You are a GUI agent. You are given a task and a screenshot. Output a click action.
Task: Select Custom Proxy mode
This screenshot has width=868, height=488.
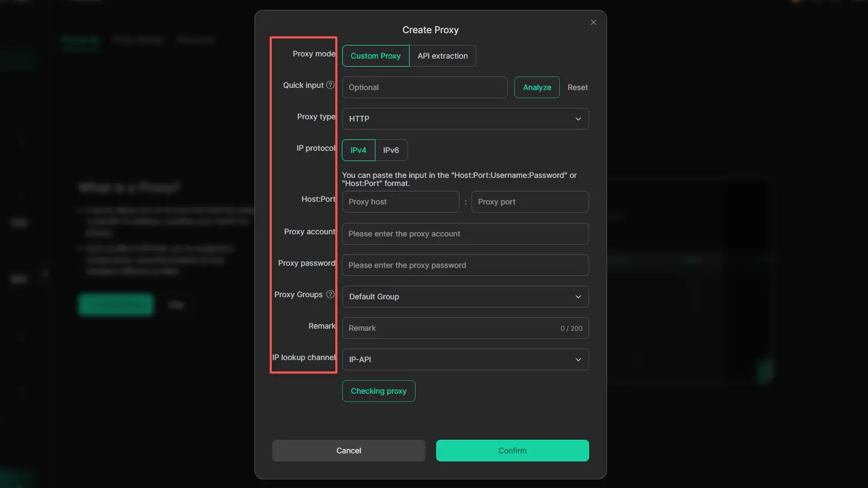(x=375, y=56)
